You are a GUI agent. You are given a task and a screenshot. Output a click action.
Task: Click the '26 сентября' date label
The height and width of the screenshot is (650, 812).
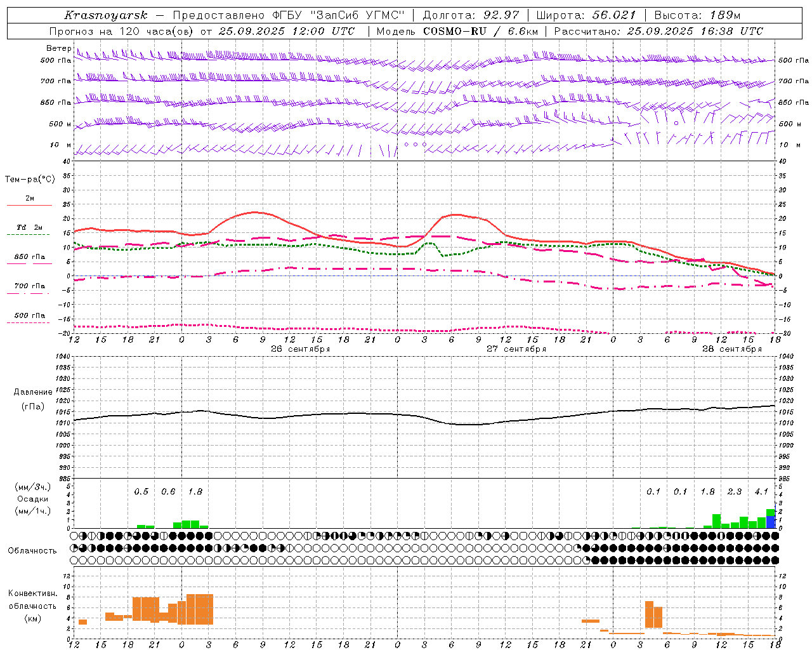pyautogui.click(x=300, y=349)
